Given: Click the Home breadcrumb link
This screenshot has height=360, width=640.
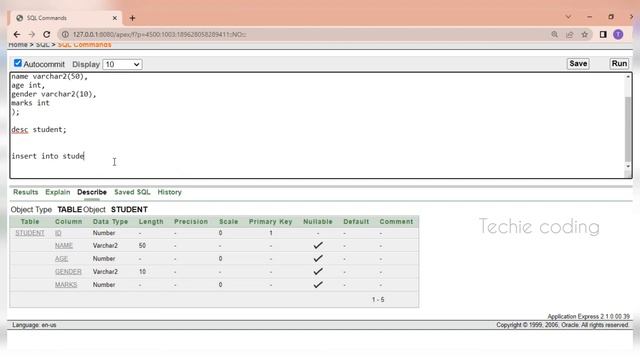Looking at the screenshot, I should [18, 45].
